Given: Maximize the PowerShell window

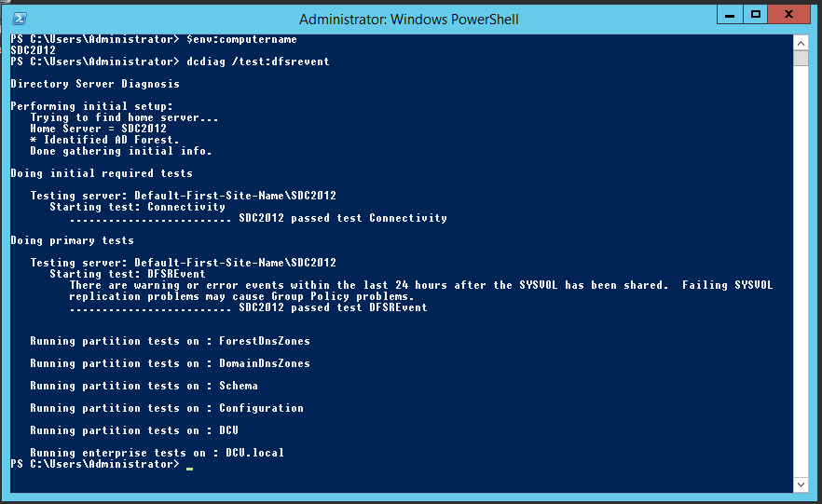Looking at the screenshot, I should pos(756,15).
